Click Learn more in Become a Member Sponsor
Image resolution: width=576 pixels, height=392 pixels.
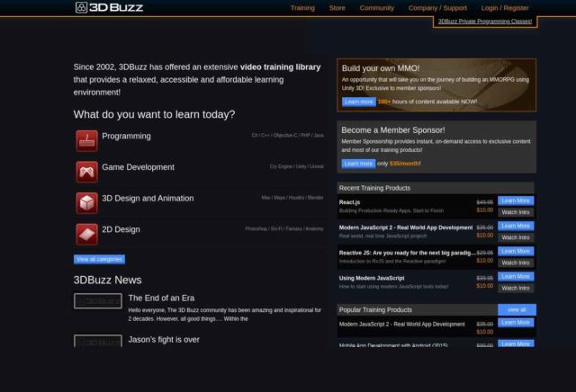[358, 164]
